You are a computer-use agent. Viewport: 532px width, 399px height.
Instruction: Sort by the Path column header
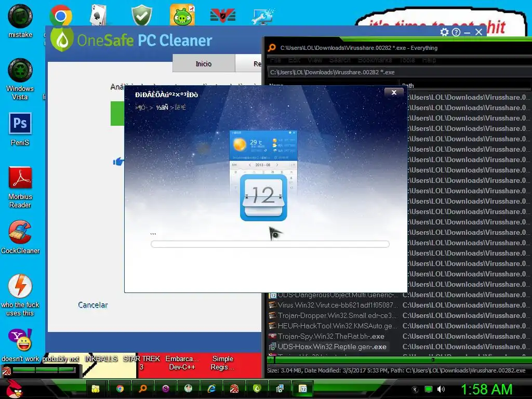(x=465, y=86)
